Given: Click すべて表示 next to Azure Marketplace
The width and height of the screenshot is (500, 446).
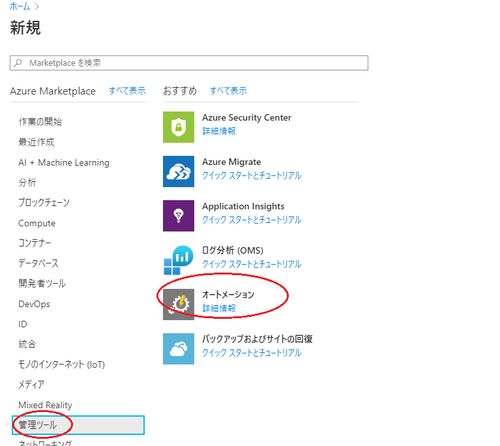Looking at the screenshot, I should click(x=127, y=91).
